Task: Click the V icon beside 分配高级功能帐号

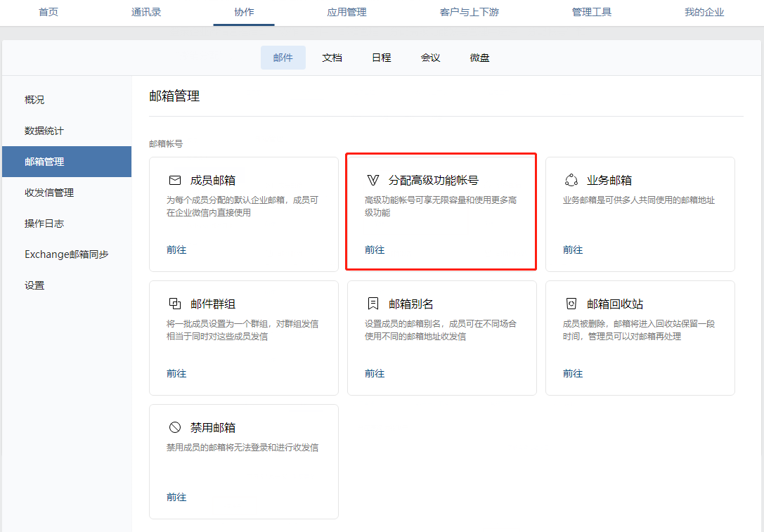Action: pos(373,181)
